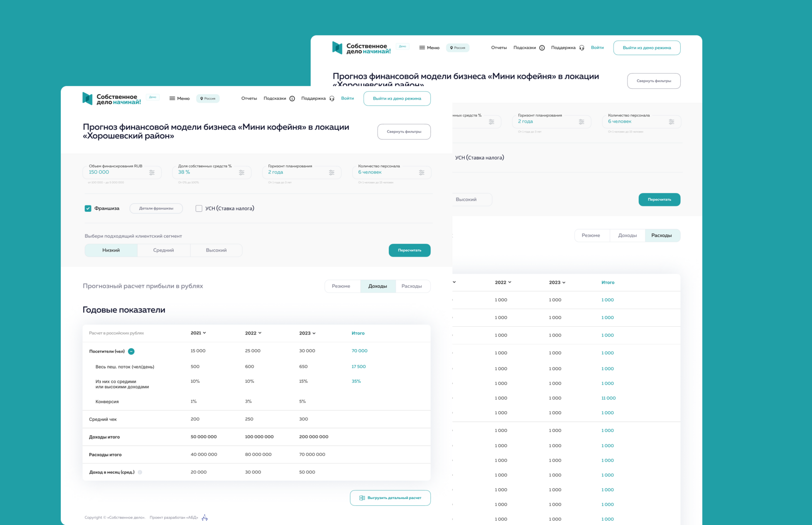
Task: Click 'Выйти из демо режима' in the front window
Action: (397, 98)
